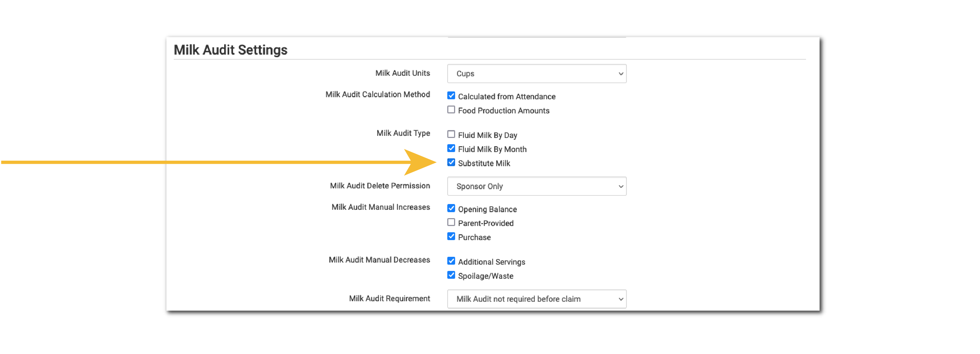The height and width of the screenshot is (354, 980).
Task: Toggle the Substitute Milk checkbox
Action: [x=451, y=163]
